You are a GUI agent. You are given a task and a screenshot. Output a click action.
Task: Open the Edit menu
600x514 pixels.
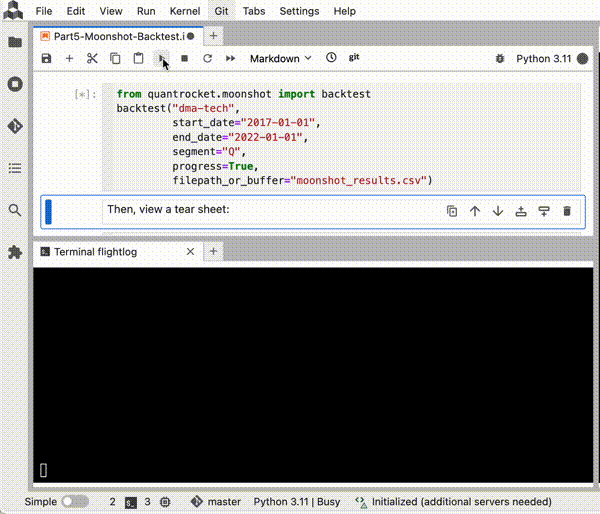pos(75,11)
